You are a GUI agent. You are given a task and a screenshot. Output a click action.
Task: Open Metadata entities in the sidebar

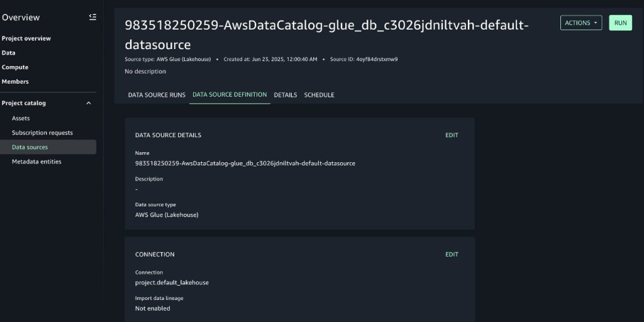click(36, 162)
